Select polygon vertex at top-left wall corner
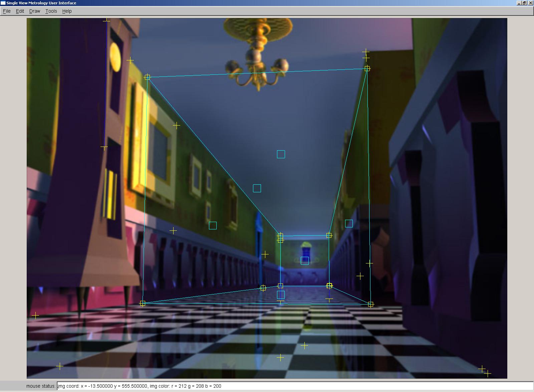This screenshot has height=392, width=534. pos(147,77)
